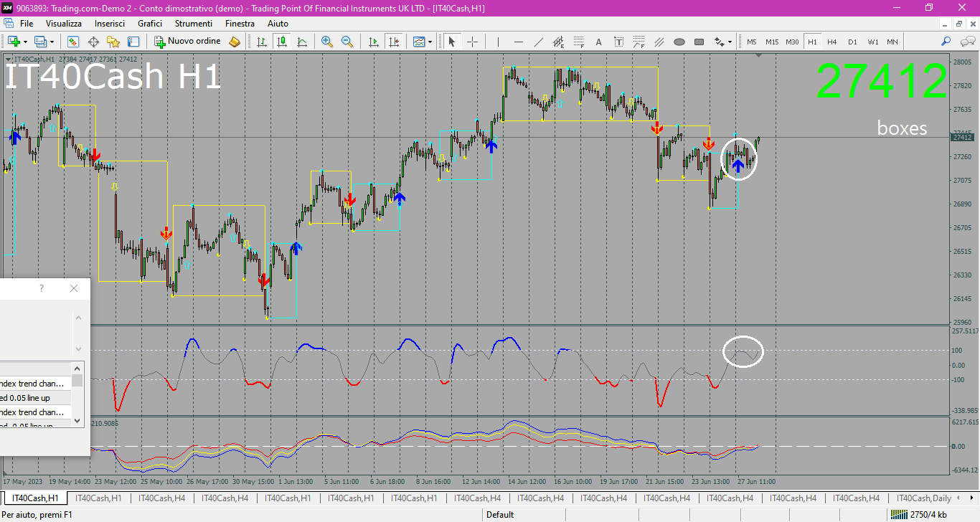Select the Fibonacci retracement tool
The height and width of the screenshot is (522, 980).
click(x=578, y=42)
